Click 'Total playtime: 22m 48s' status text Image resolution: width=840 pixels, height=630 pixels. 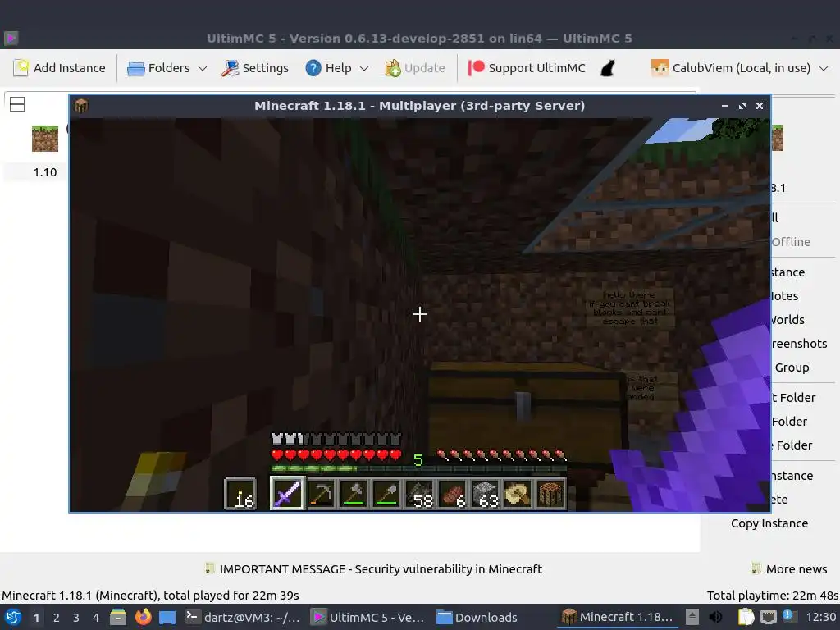click(x=773, y=596)
